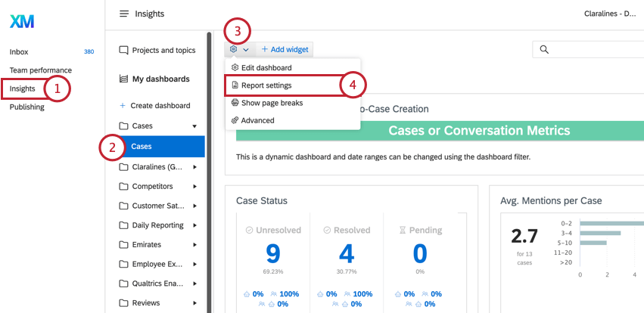Click the Cases folder icon
Image resolution: width=644 pixels, height=313 pixels.
tap(123, 126)
